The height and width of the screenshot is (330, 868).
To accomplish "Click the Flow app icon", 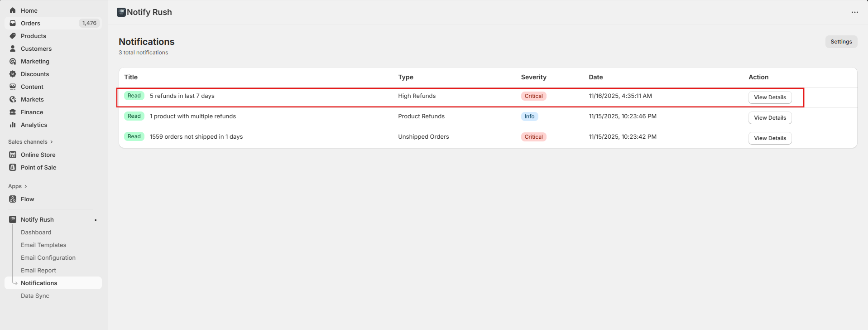I will point(13,199).
